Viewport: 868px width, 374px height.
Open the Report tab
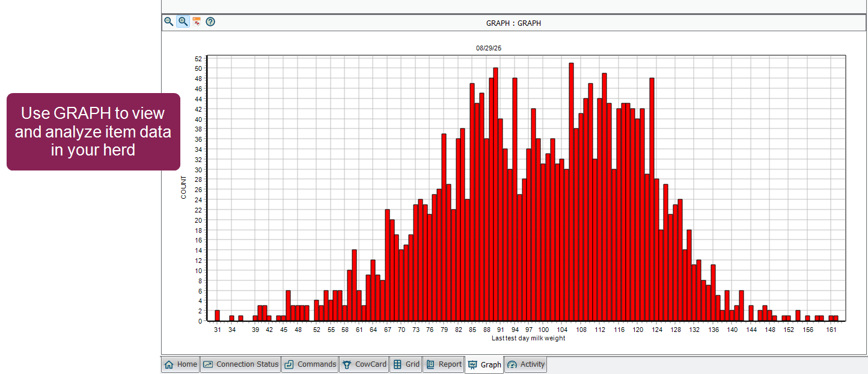[x=444, y=364]
